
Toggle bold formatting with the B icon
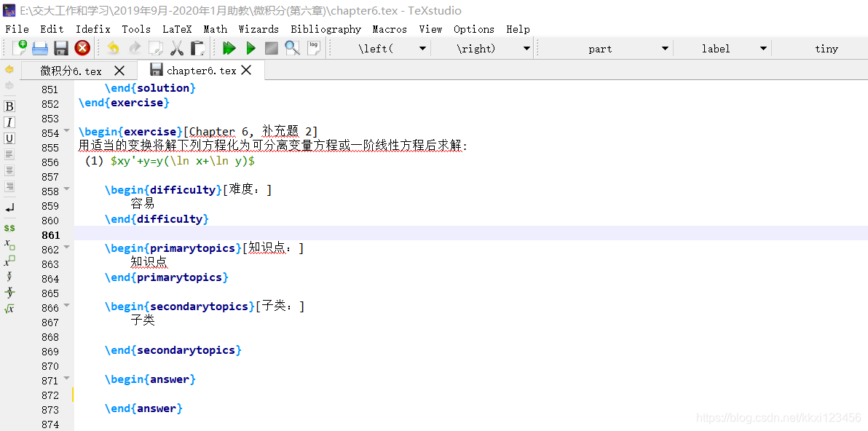point(9,106)
